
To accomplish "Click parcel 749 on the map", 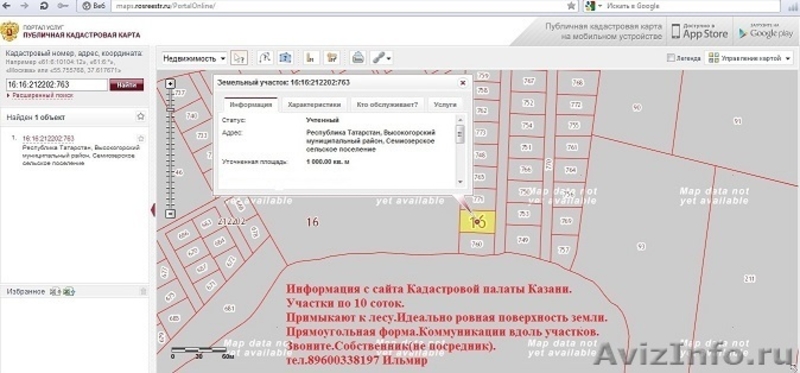I will [x=523, y=239].
